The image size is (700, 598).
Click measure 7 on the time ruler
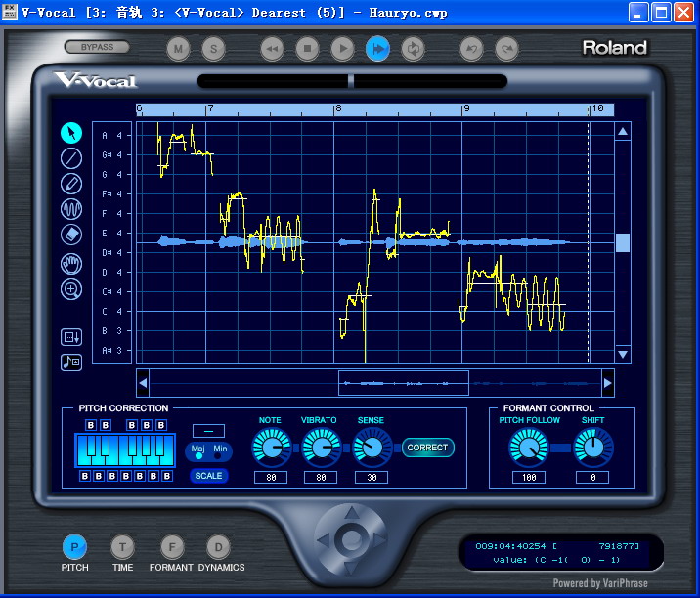(210, 108)
